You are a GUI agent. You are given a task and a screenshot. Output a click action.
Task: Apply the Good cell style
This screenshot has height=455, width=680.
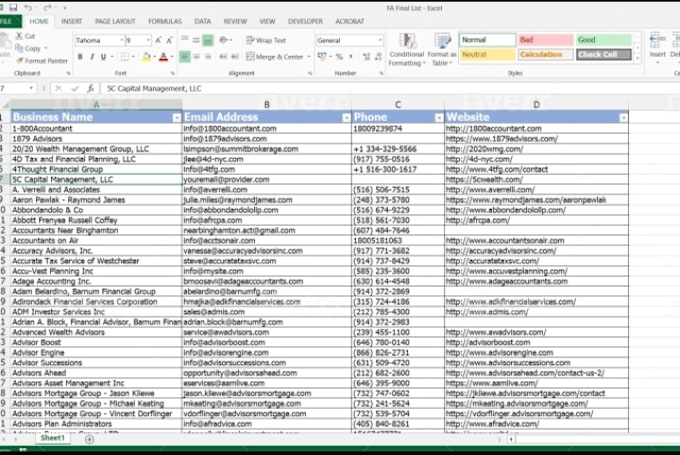(x=604, y=40)
